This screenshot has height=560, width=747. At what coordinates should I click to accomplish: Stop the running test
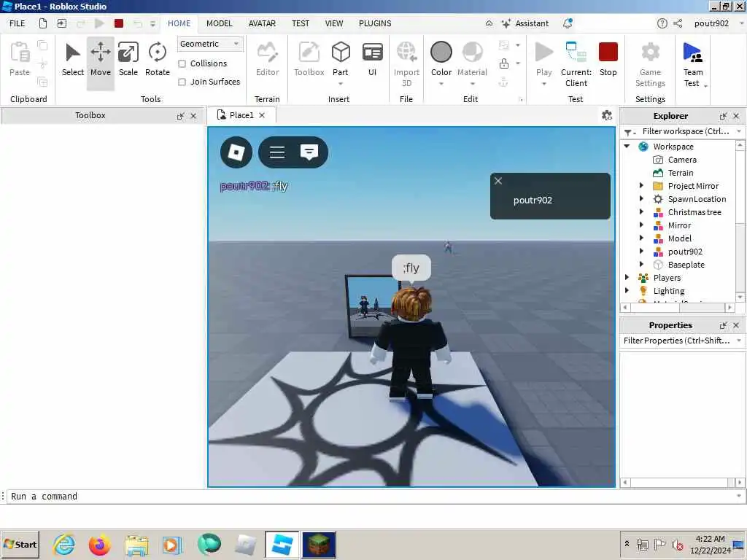608,60
